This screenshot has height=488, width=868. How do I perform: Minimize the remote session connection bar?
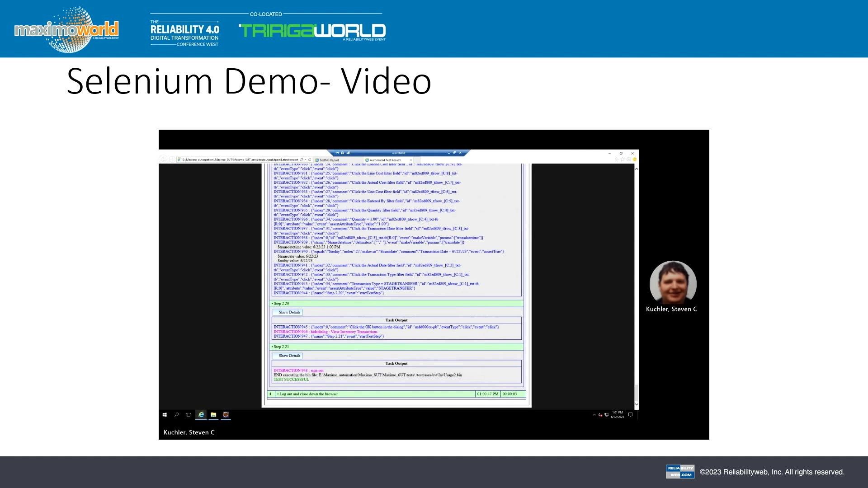coord(448,153)
